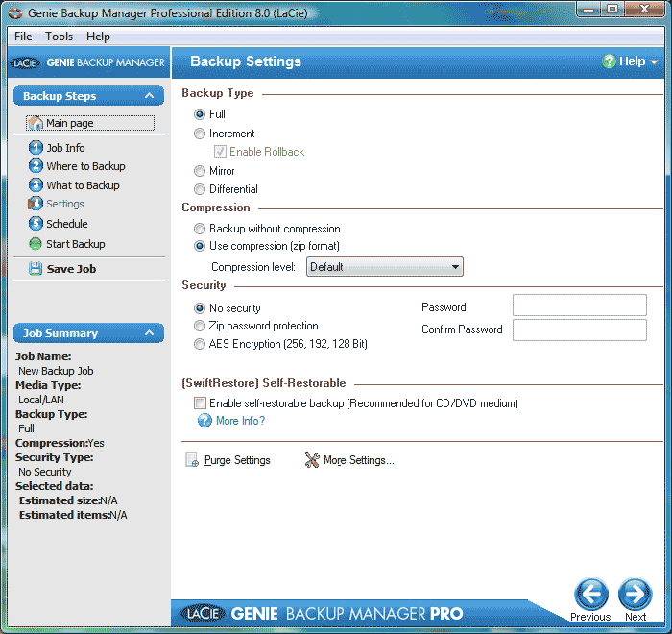Click the Start Backup link
The image size is (672, 634).
point(76,244)
